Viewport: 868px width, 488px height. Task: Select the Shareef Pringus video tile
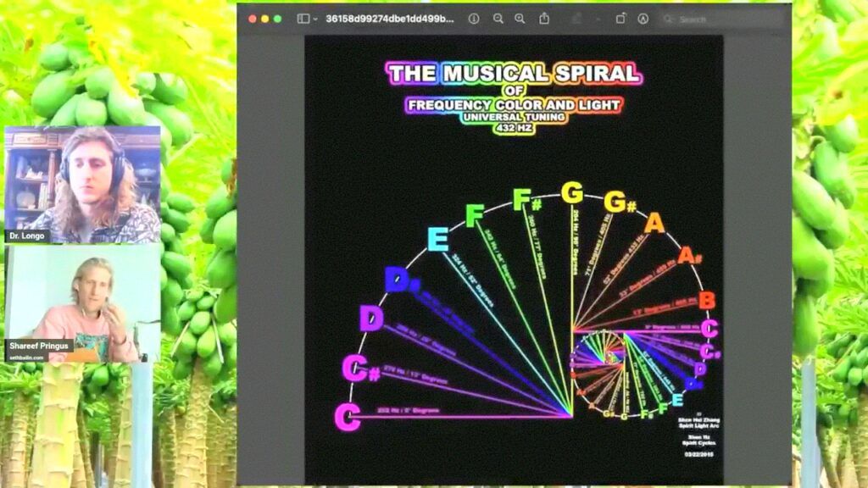tap(82, 304)
